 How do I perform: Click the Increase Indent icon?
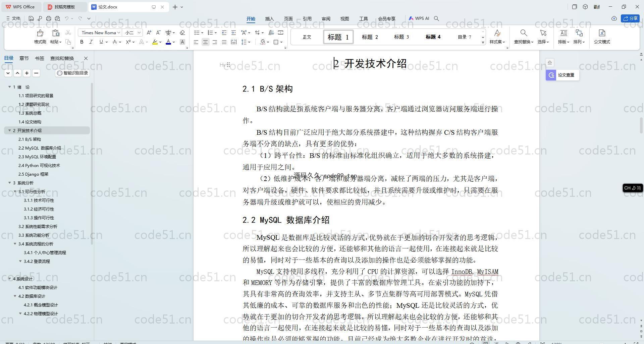pos(233,33)
